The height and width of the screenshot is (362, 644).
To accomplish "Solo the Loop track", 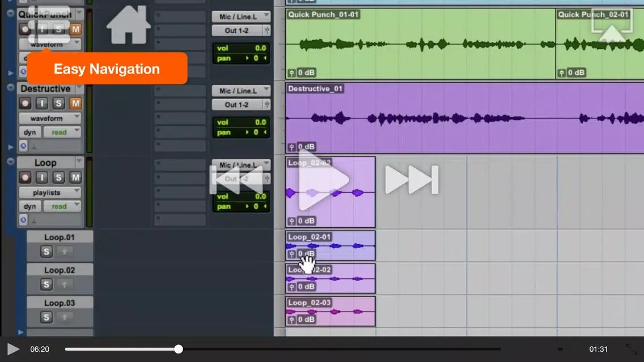I will click(58, 177).
